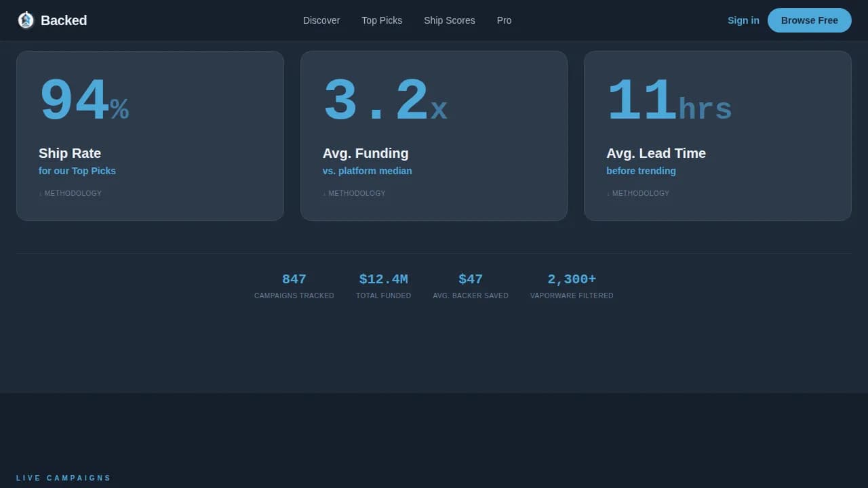Click 'for our Top Picks' subtitle
Screen dimensions: 868x488
coord(77,171)
